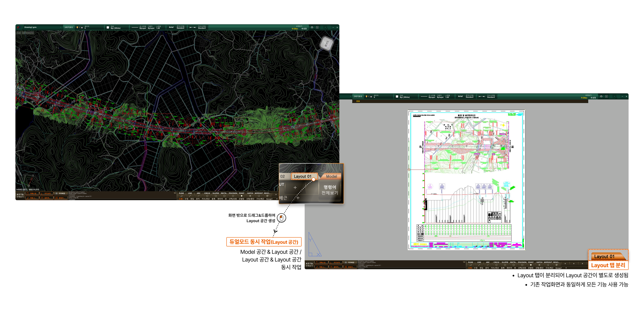Select the PLINE tool in left window
Image resolution: width=644 pixels, height=324 pixels.
tap(181, 195)
